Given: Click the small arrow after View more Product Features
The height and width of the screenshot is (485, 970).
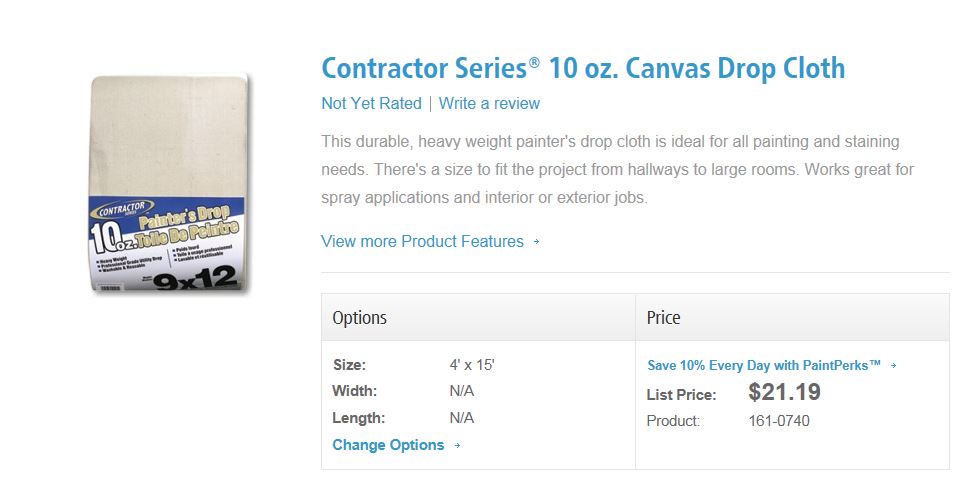Looking at the screenshot, I should point(537,242).
